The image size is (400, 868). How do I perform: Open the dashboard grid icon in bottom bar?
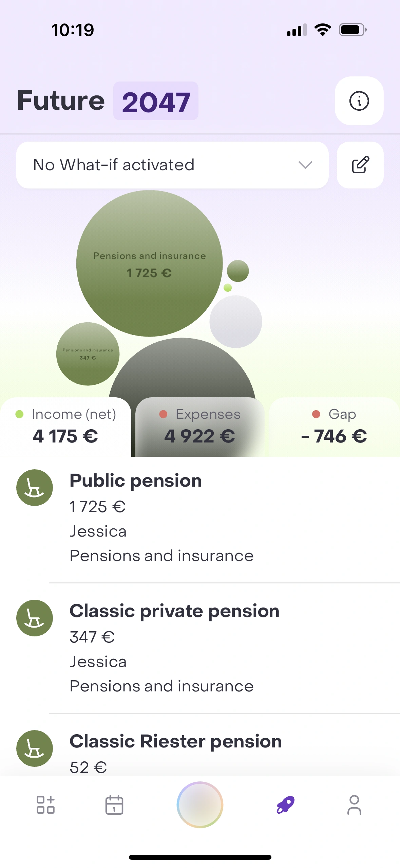[45, 805]
